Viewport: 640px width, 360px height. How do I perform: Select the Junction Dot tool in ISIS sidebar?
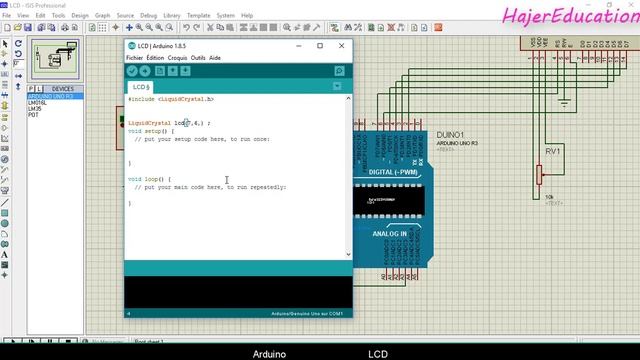click(5, 64)
